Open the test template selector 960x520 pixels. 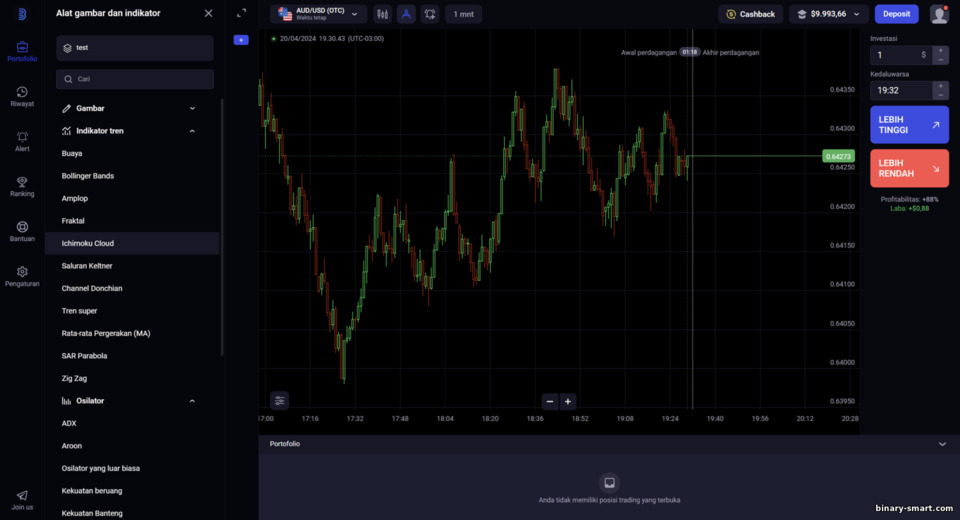click(135, 48)
